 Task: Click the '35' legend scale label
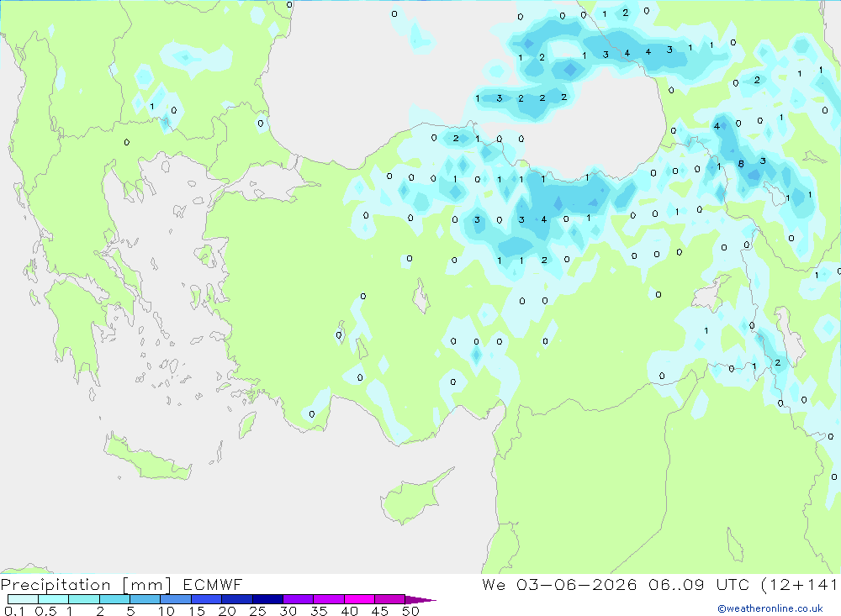319,611
